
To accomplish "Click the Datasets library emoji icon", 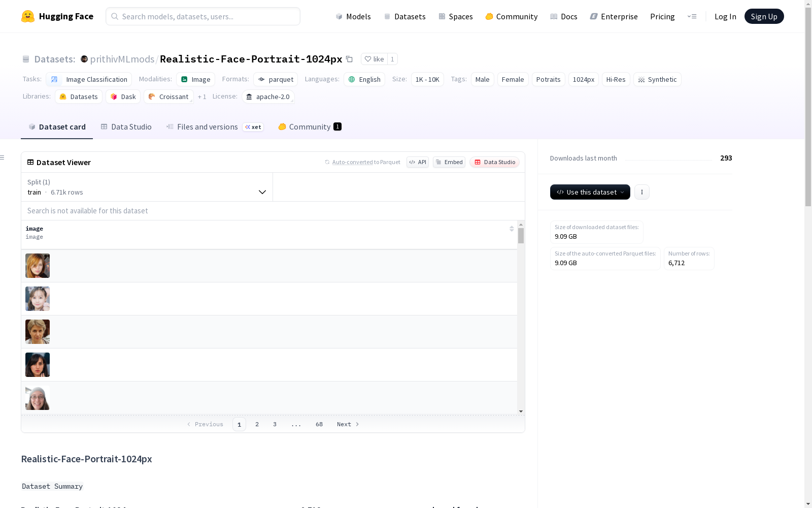I will 63,97.
